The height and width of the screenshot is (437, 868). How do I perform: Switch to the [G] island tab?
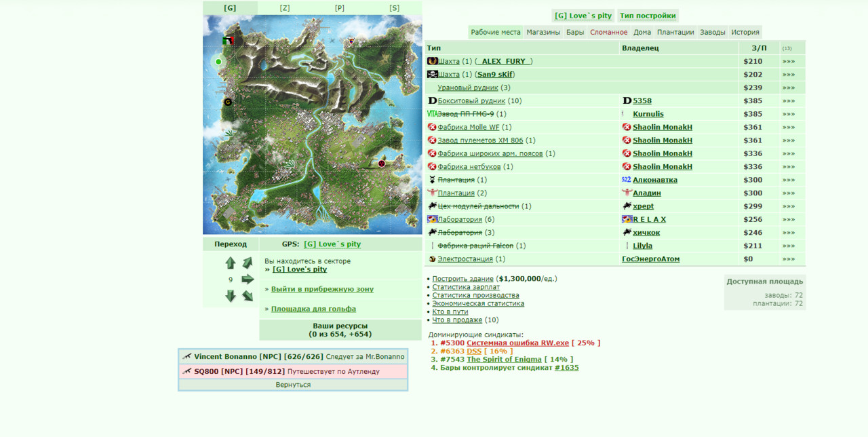tap(230, 8)
